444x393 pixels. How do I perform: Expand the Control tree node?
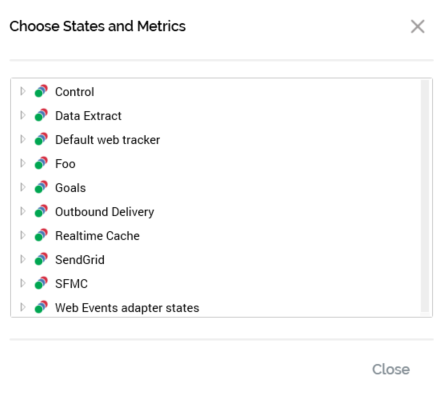(23, 91)
